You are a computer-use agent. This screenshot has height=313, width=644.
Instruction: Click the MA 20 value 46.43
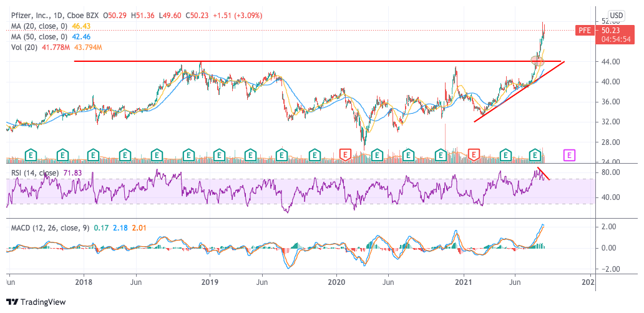(x=81, y=26)
